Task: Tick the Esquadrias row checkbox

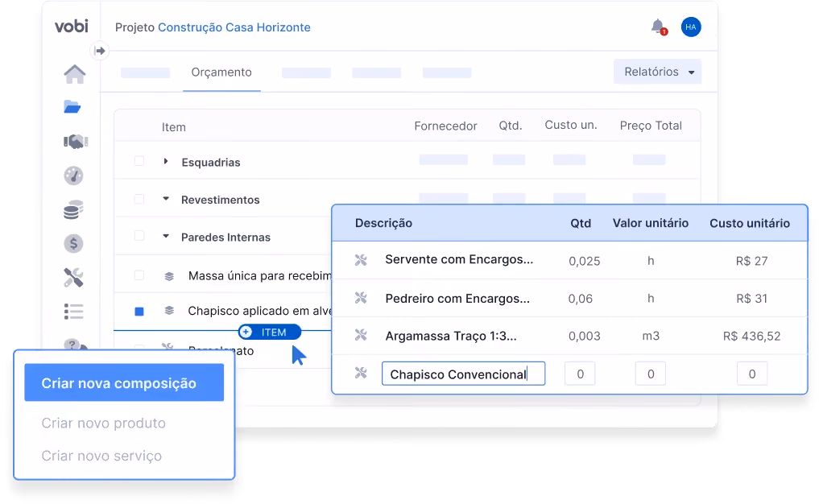Action: [x=139, y=161]
